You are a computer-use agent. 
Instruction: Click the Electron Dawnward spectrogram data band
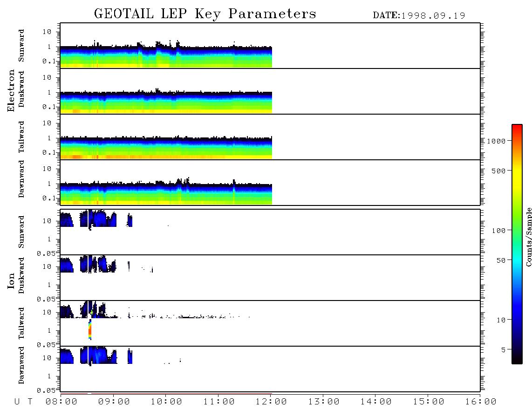[x=166, y=192]
